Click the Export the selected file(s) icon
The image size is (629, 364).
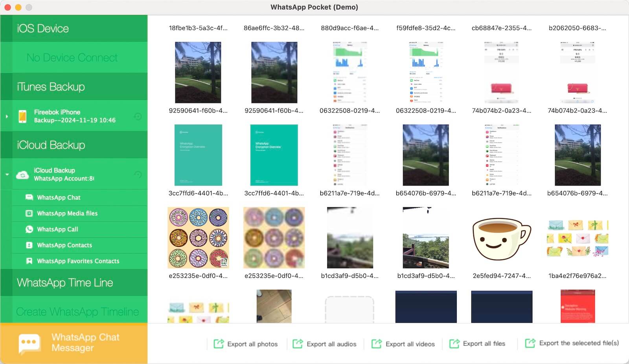tap(530, 343)
